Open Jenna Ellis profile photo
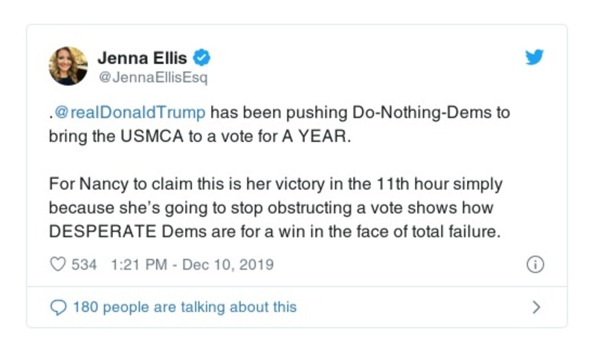 68,65
